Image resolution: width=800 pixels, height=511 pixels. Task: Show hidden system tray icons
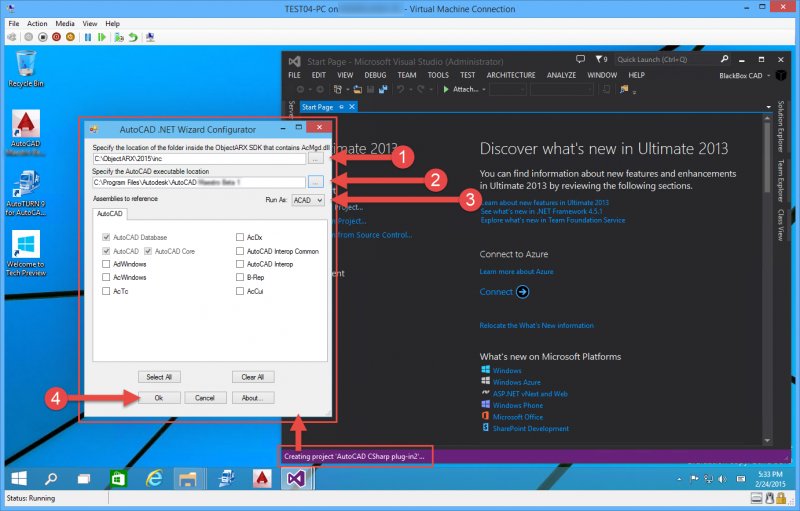pyautogui.click(x=679, y=479)
